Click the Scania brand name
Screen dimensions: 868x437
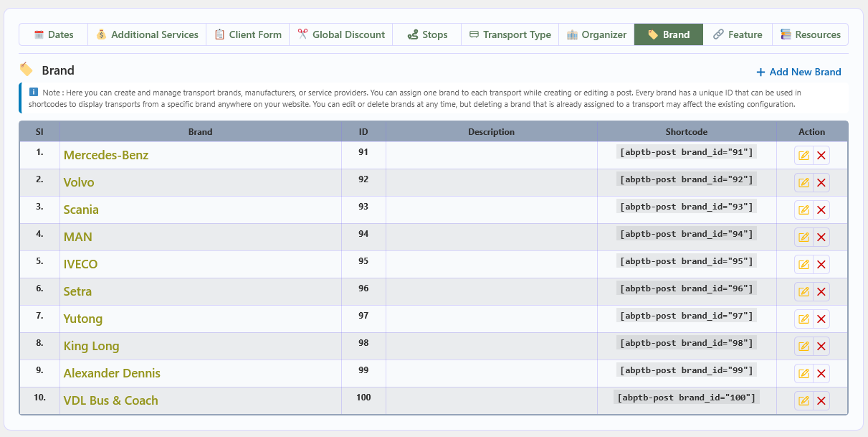point(81,210)
